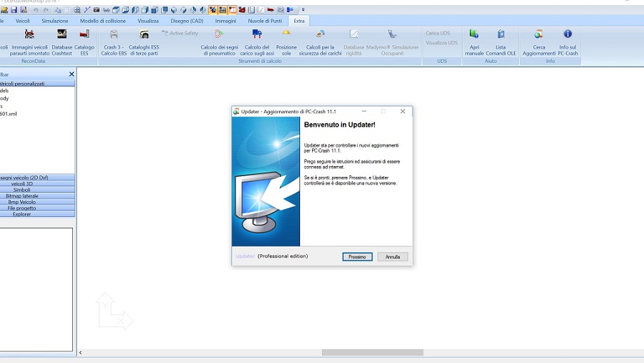Open the Immagini ribbon tab
The height and width of the screenshot is (363, 644).
coord(225,21)
